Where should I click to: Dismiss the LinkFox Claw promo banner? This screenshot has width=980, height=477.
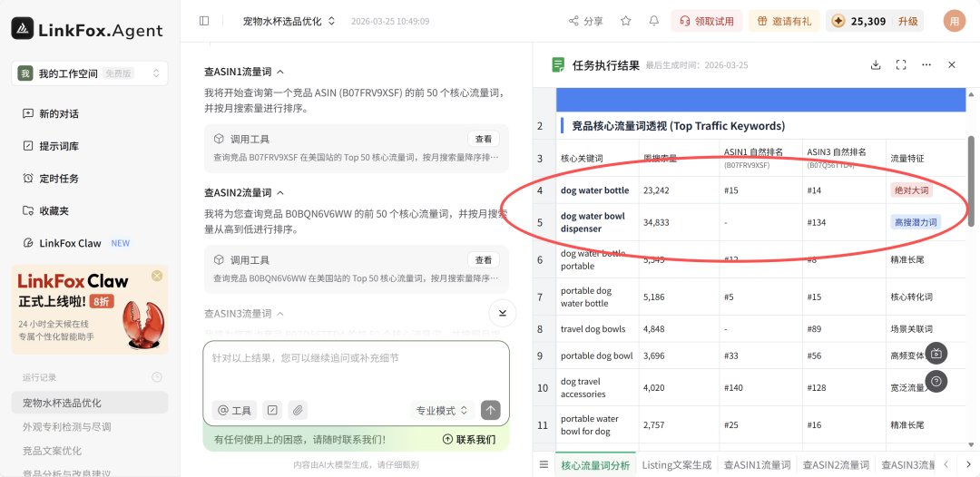[157, 276]
